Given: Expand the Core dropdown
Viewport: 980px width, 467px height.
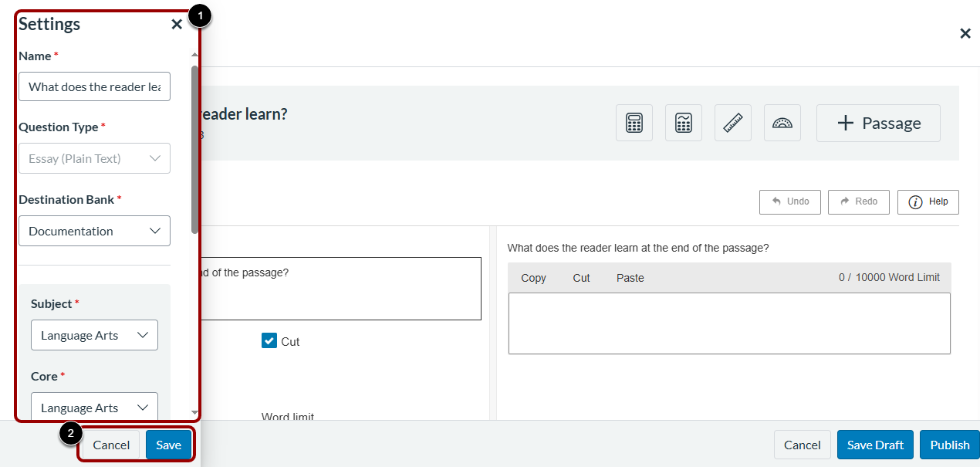Looking at the screenshot, I should (x=94, y=408).
